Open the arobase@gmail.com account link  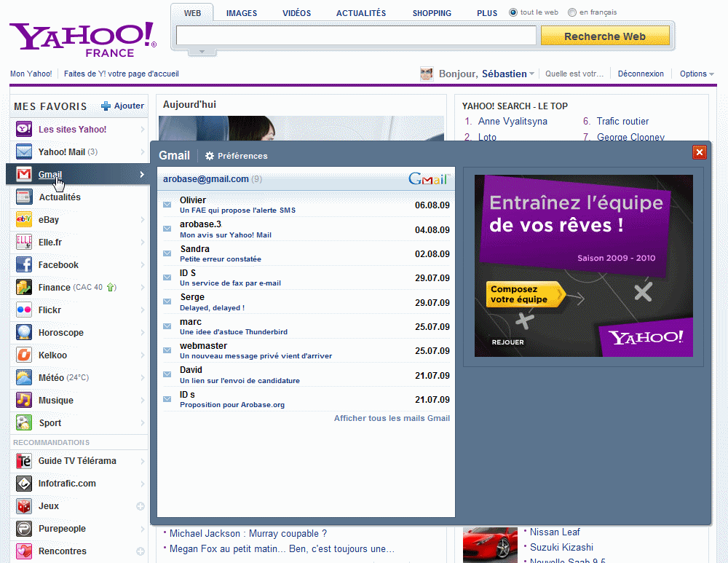click(206, 179)
